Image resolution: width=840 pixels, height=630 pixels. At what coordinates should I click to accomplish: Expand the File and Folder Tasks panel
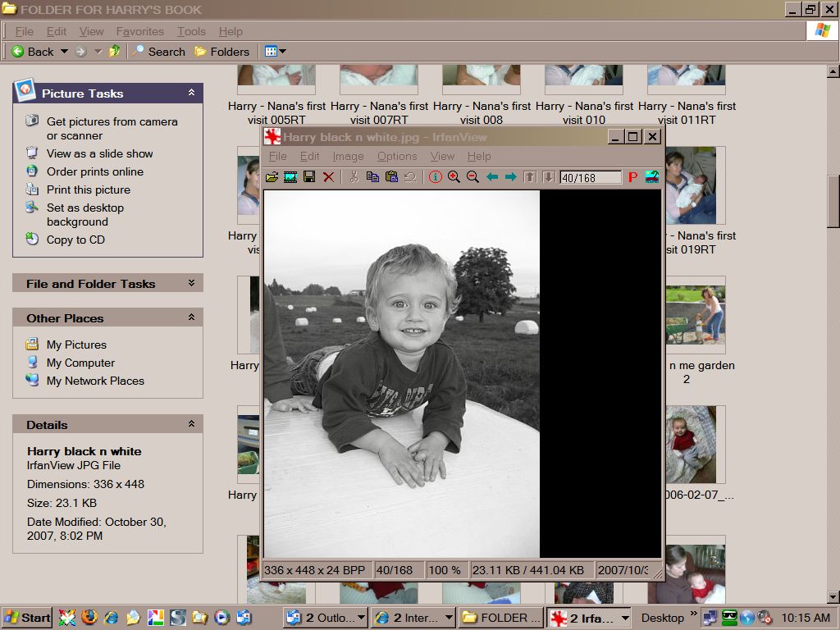pos(191,283)
